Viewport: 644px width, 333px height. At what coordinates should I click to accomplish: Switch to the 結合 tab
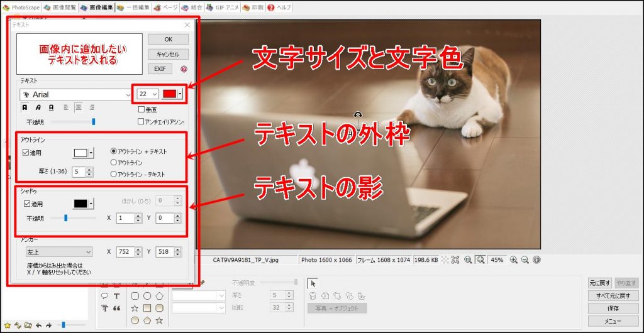[192, 8]
